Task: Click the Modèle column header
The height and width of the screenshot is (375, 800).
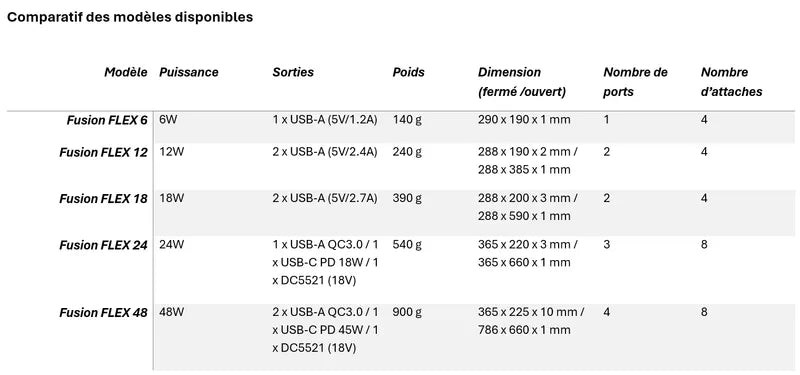Action: point(126,72)
